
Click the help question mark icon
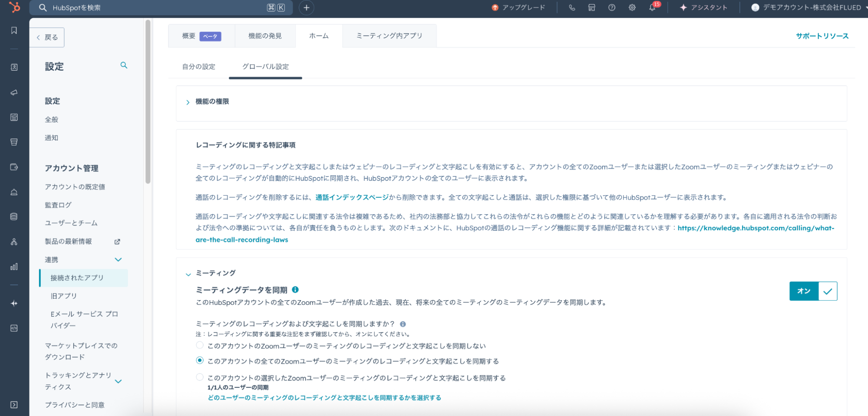[611, 7]
